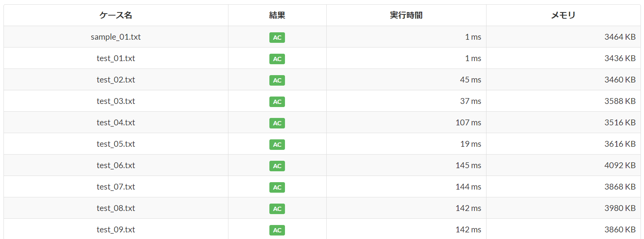Click the 3464 KB memory value

coord(620,37)
